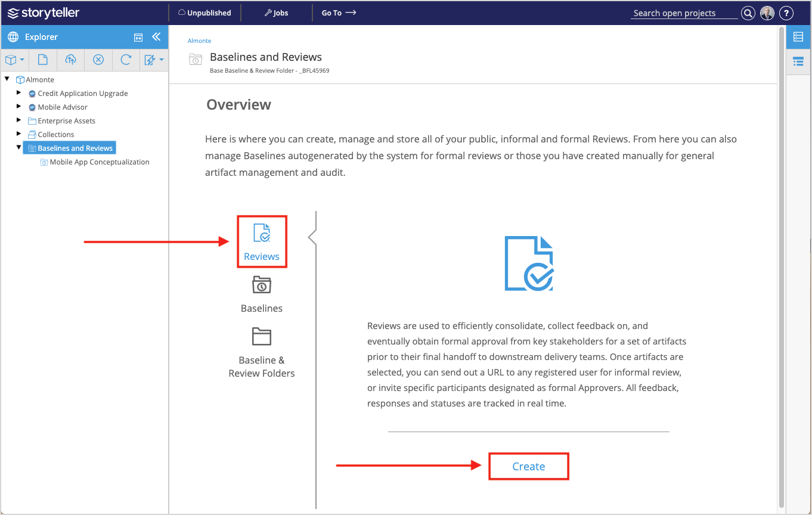
Task: Expand the Credit Application Upgrade node
Action: point(19,93)
